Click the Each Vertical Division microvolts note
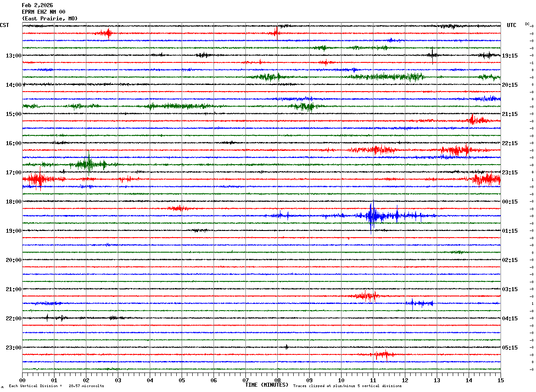Screen dimensions: 536x392 (56, 386)
